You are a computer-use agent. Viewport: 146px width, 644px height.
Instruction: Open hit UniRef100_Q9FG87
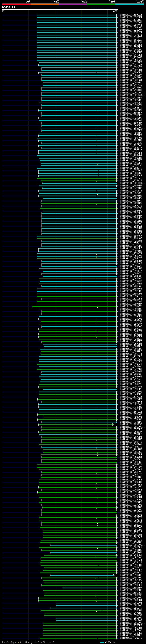point(131,324)
